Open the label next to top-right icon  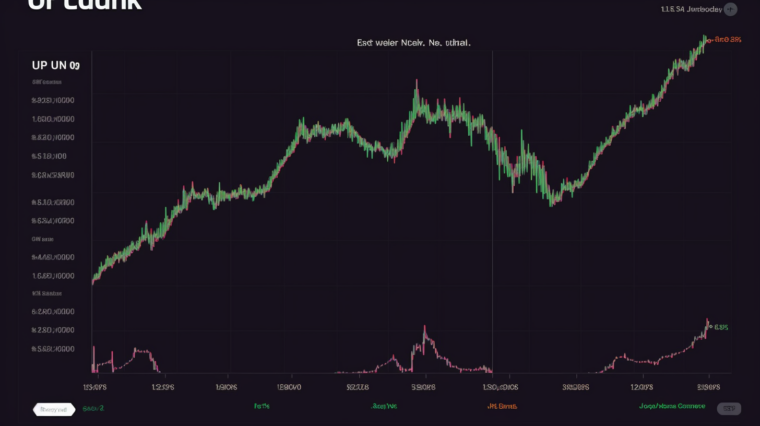pos(690,9)
